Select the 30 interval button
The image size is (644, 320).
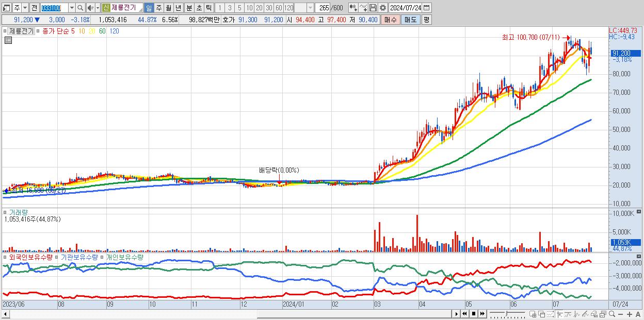pyautogui.click(x=269, y=8)
